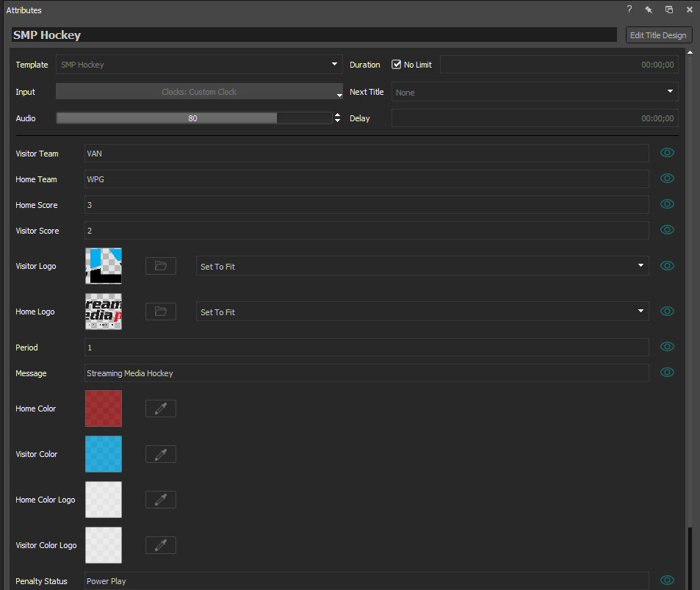Open the Next Title dropdown

535,92
